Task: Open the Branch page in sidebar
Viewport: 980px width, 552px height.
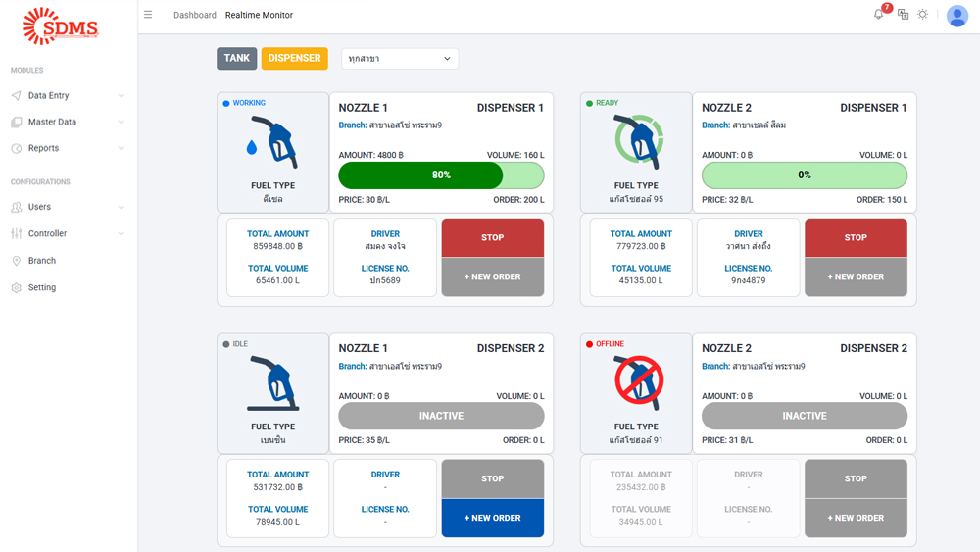Action: click(42, 261)
